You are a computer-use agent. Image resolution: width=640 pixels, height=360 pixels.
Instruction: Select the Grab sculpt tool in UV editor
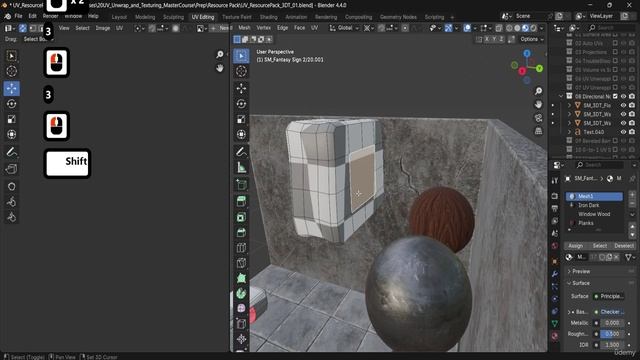point(11,186)
